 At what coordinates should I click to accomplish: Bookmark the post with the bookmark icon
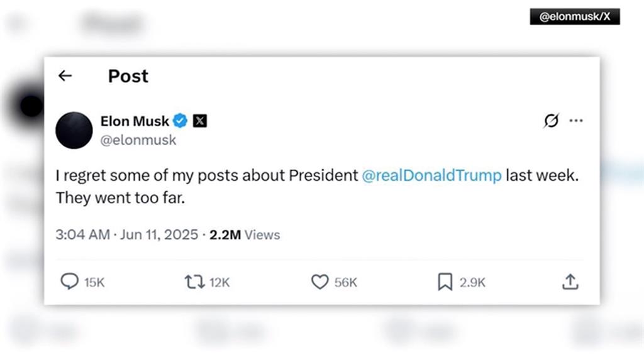tap(445, 282)
